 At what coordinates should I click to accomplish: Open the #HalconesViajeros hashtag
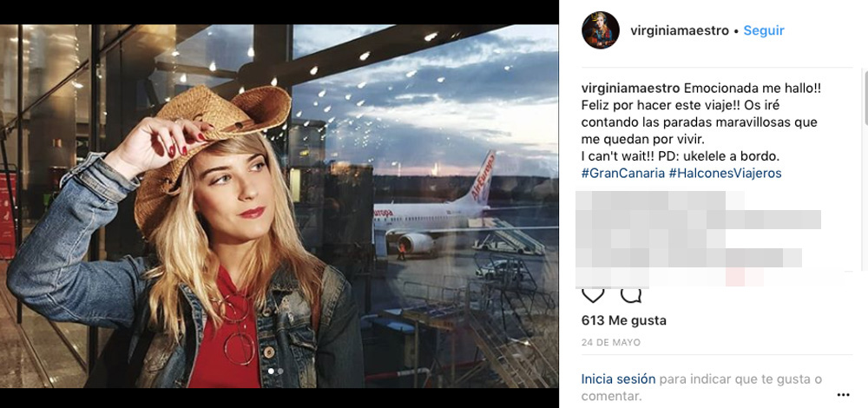point(726,173)
